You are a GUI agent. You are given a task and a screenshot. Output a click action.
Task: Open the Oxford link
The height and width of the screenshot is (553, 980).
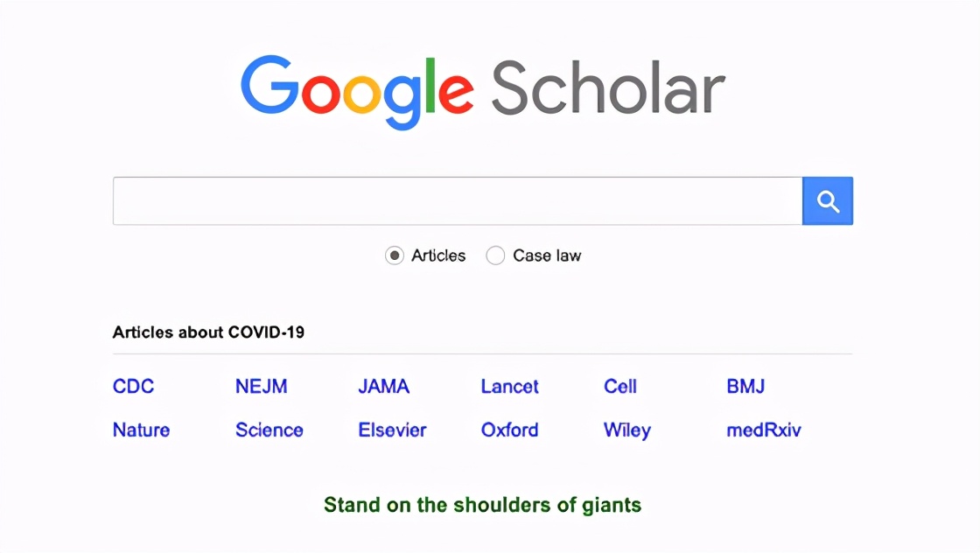click(x=509, y=430)
